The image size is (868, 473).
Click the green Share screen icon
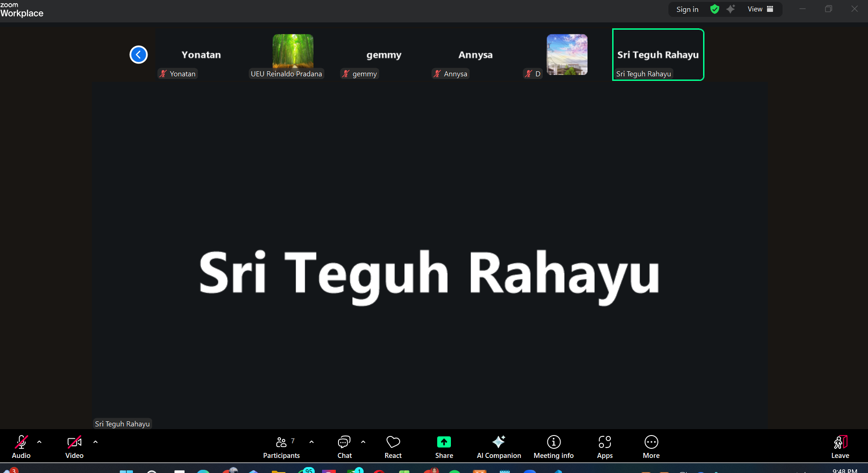coord(444,442)
